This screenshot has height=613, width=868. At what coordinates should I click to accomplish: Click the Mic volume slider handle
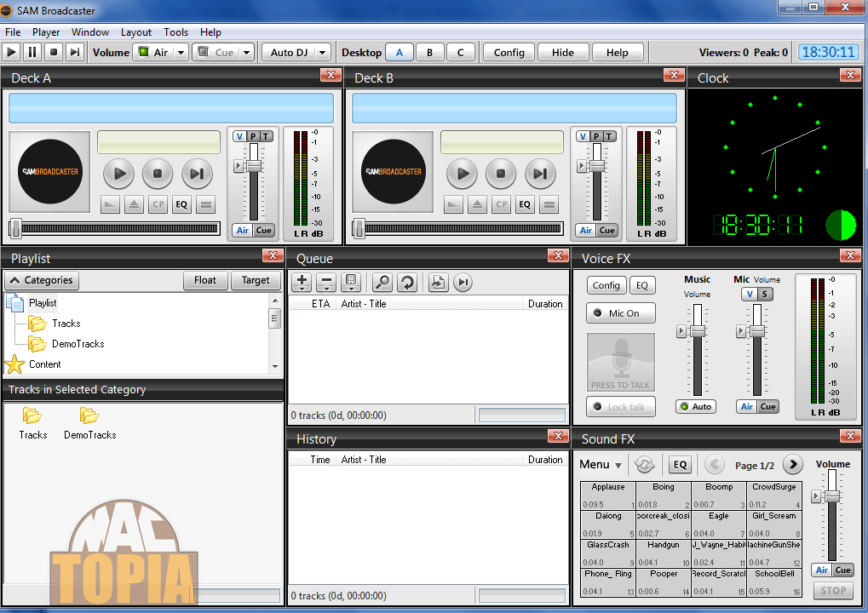tap(756, 331)
